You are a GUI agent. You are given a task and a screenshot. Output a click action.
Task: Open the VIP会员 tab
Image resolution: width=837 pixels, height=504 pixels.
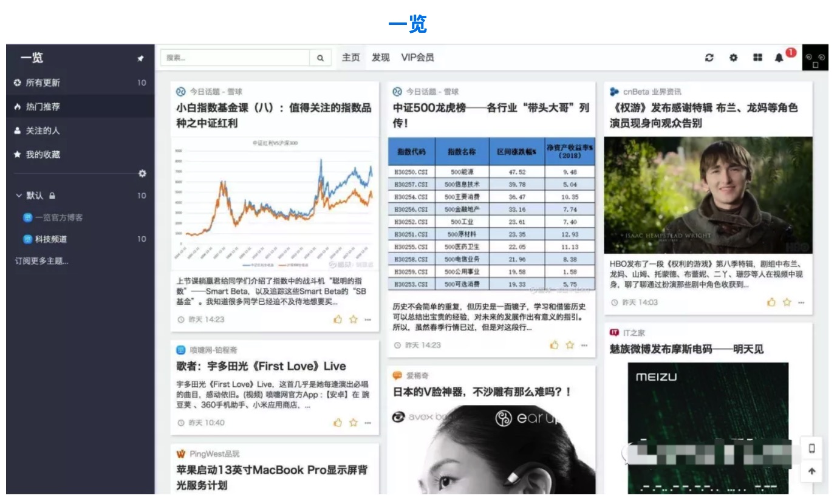click(x=417, y=58)
